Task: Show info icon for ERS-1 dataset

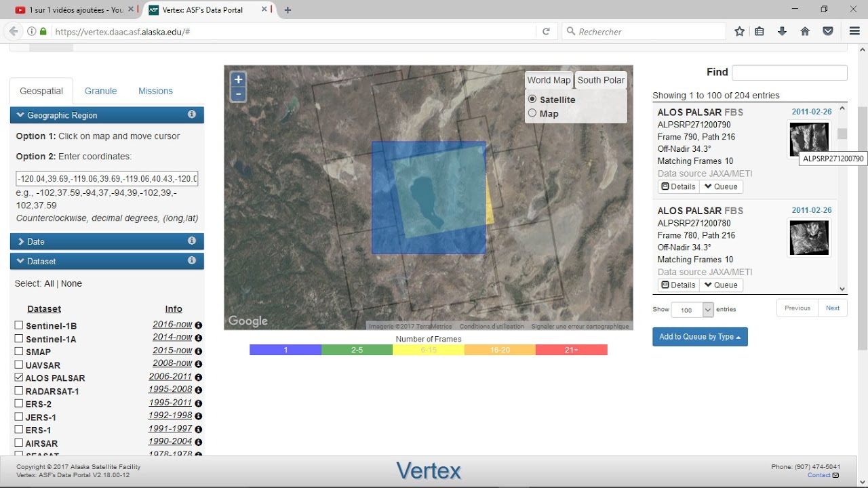Action: (x=199, y=430)
